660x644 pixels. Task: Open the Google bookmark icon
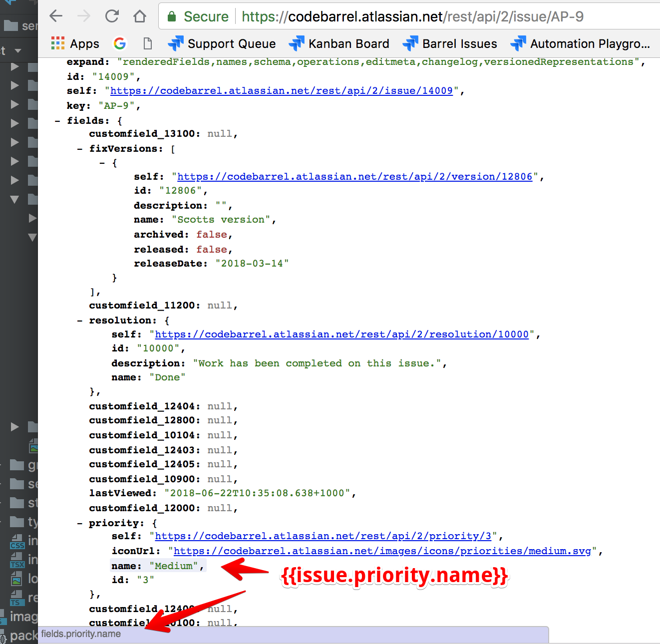tap(120, 44)
